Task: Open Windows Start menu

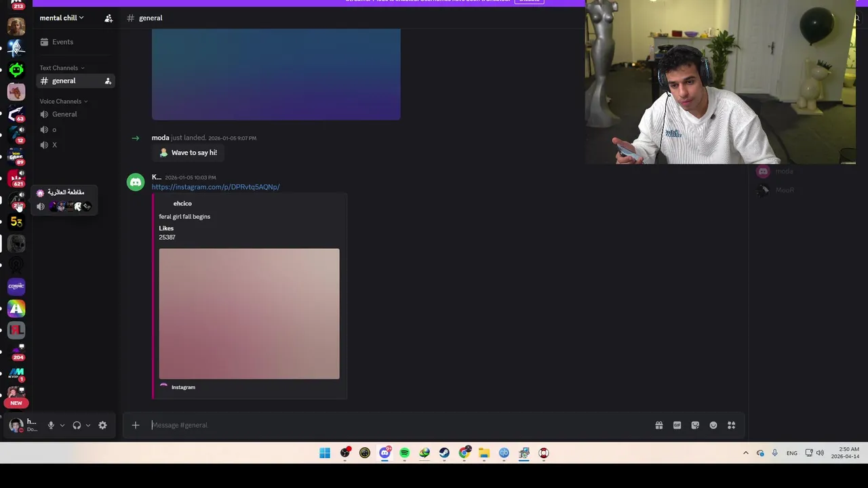Action: pos(325,453)
